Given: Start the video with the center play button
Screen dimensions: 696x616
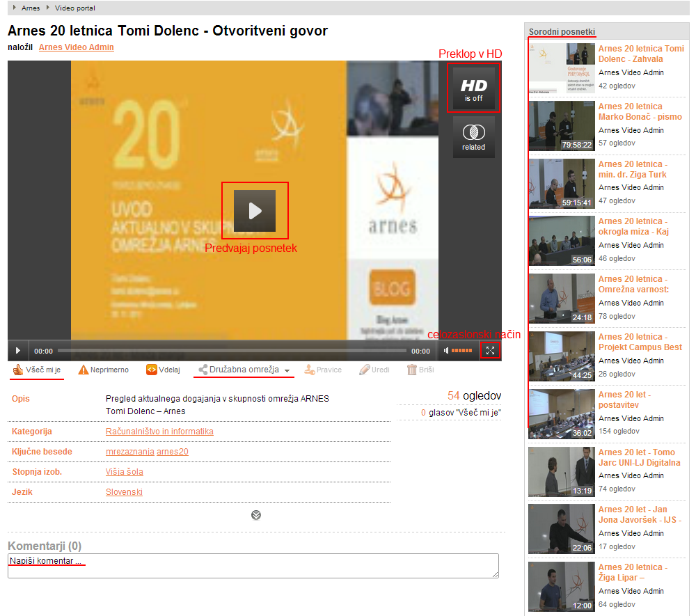Looking at the screenshot, I should coord(255,211).
